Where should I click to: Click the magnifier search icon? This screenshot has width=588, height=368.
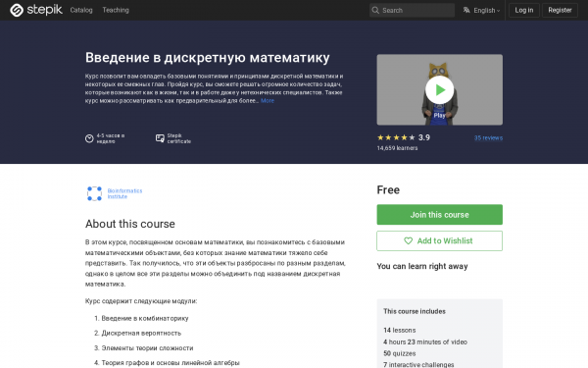(375, 10)
